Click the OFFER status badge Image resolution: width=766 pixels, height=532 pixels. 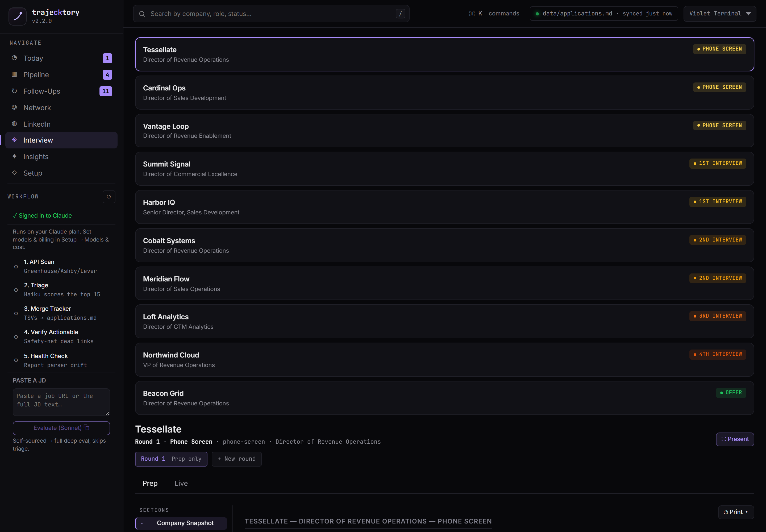coord(731,393)
